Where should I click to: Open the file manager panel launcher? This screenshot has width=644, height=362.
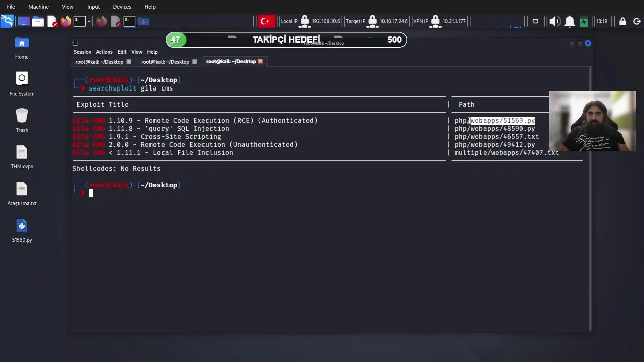click(38, 21)
